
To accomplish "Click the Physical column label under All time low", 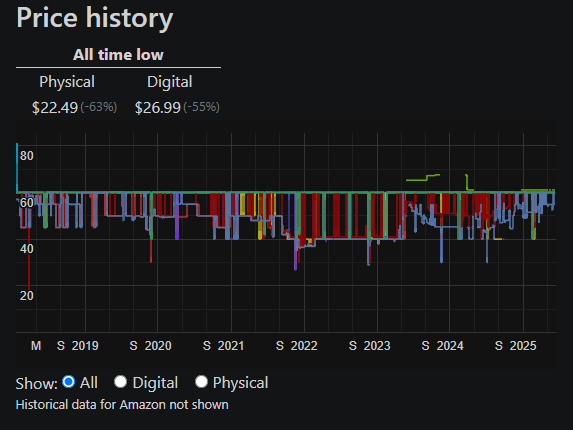I will (67, 82).
